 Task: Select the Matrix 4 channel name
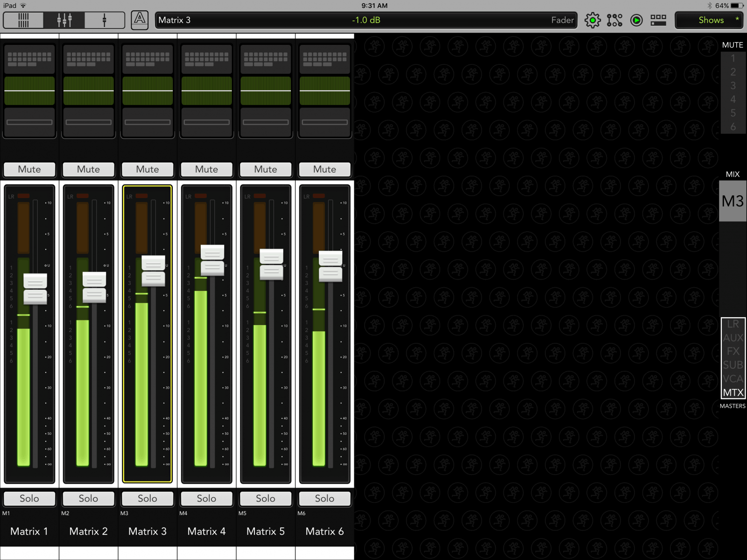206,532
